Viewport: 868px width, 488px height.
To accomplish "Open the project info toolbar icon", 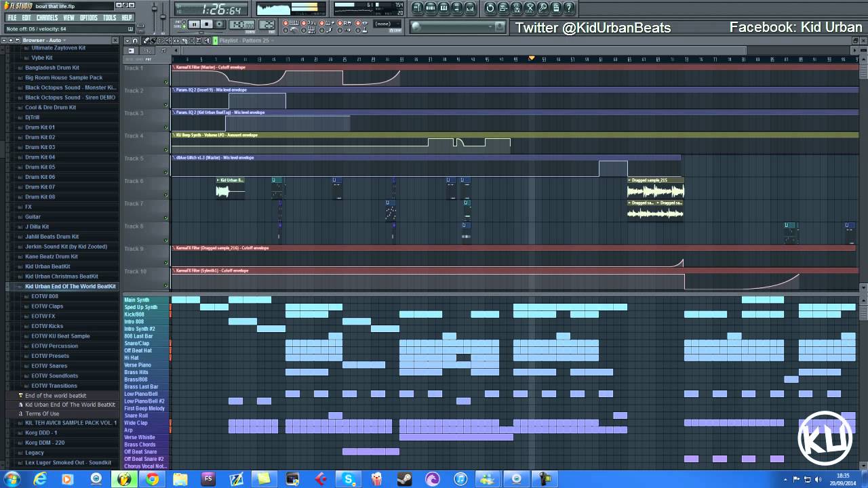I will (x=556, y=8).
